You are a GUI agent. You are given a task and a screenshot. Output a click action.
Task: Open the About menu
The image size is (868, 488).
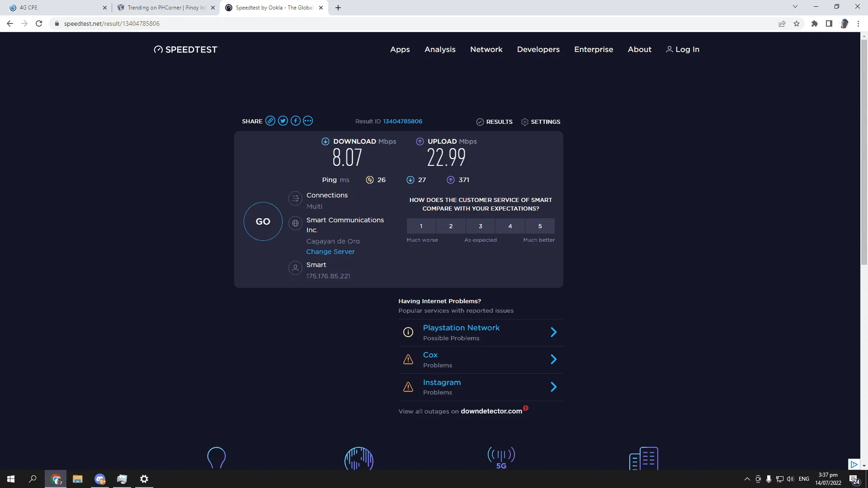point(640,49)
